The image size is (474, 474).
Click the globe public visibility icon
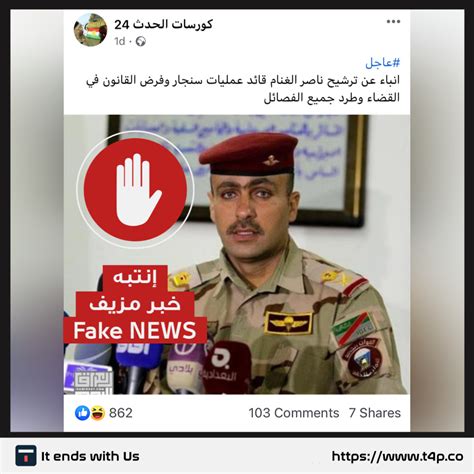pyautogui.click(x=141, y=41)
